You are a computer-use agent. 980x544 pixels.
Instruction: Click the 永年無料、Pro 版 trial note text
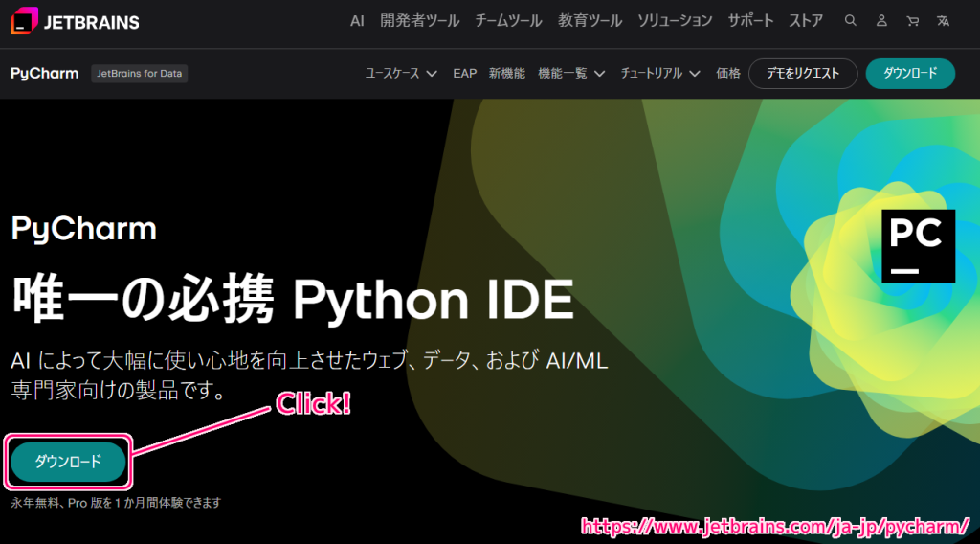point(116,503)
